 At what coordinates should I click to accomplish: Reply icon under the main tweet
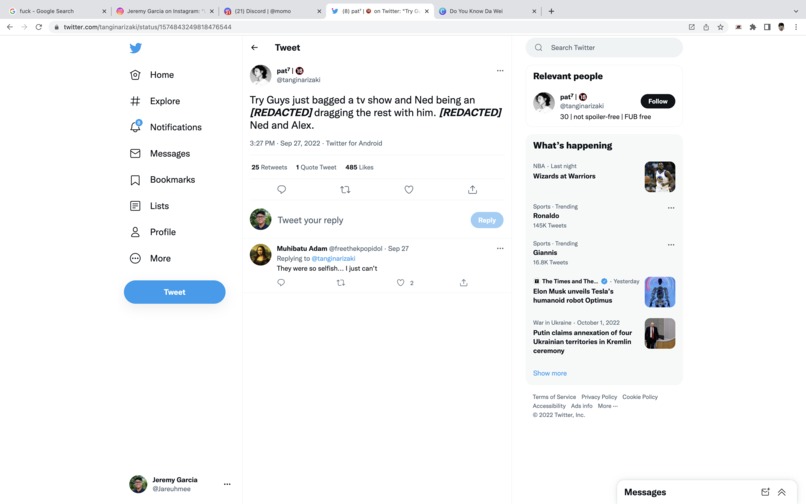[x=282, y=189]
